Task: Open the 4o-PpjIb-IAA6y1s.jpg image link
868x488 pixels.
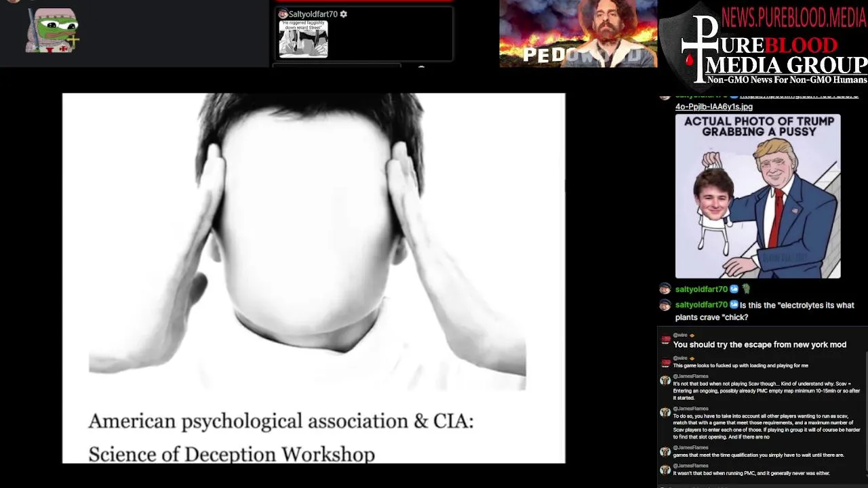Action: coord(713,106)
